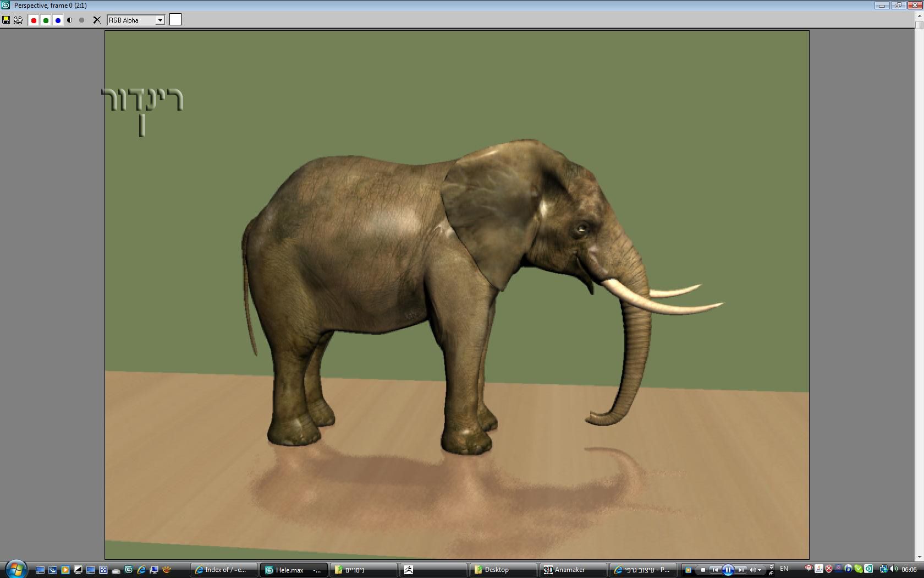Viewport: 924px width, 578px height.
Task: Skip to next track in taskbar player
Action: pos(741,570)
